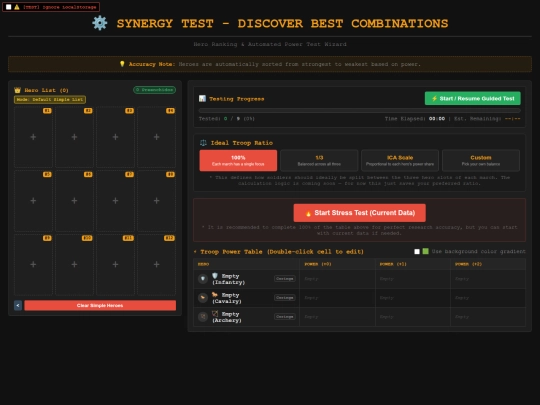The height and width of the screenshot is (405, 540).
Task: Add a hero to slot #7
Action: 115,201
